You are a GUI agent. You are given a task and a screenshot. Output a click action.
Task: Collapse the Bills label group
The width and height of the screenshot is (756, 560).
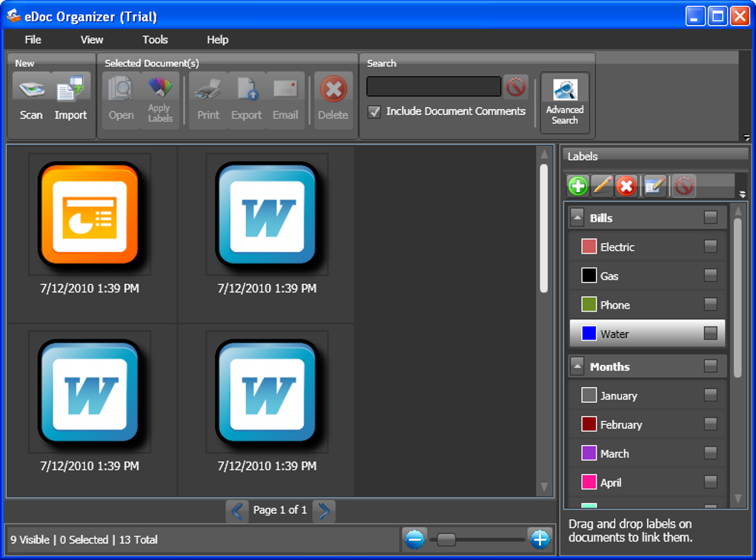point(578,217)
